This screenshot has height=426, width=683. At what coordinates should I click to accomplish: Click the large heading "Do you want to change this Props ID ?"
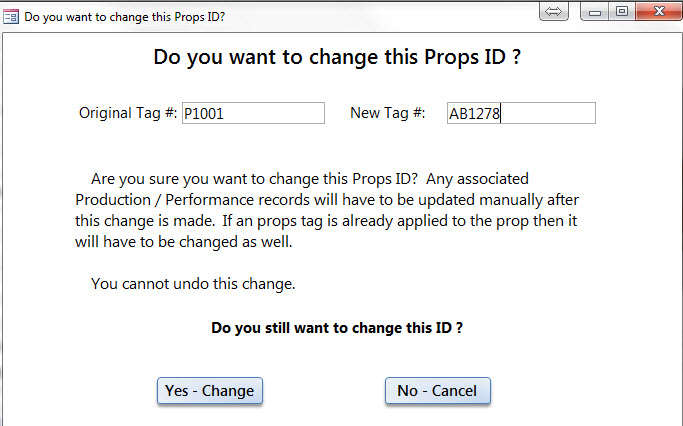(337, 57)
